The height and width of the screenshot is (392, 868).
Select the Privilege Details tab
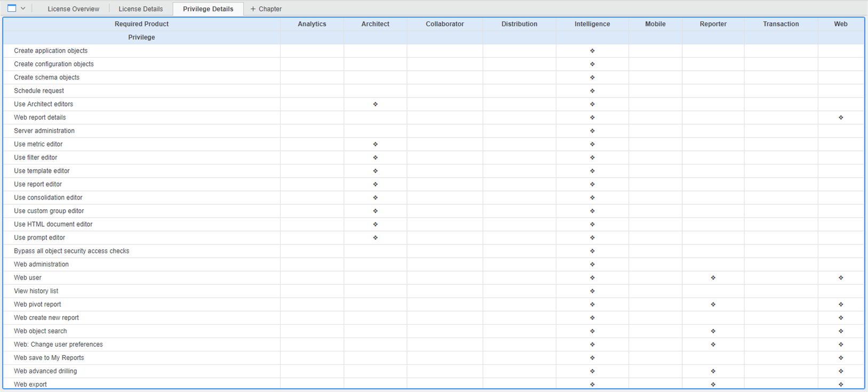coord(208,9)
